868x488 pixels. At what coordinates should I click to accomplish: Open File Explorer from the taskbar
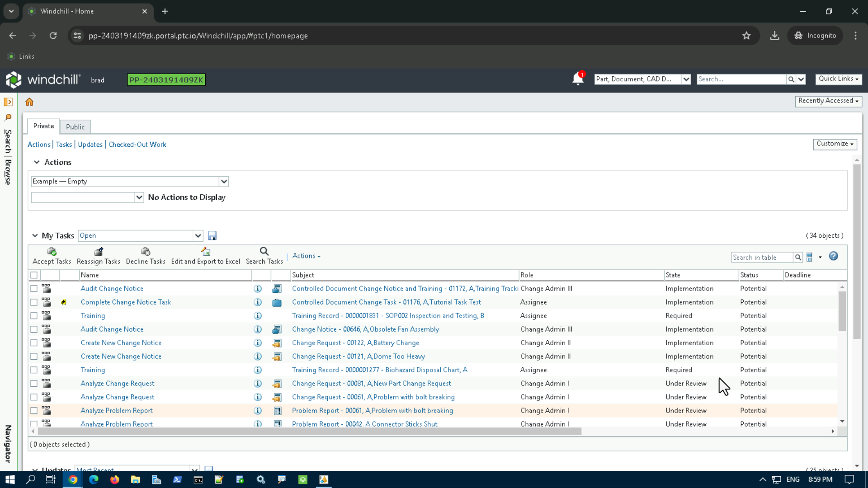[x=135, y=479]
